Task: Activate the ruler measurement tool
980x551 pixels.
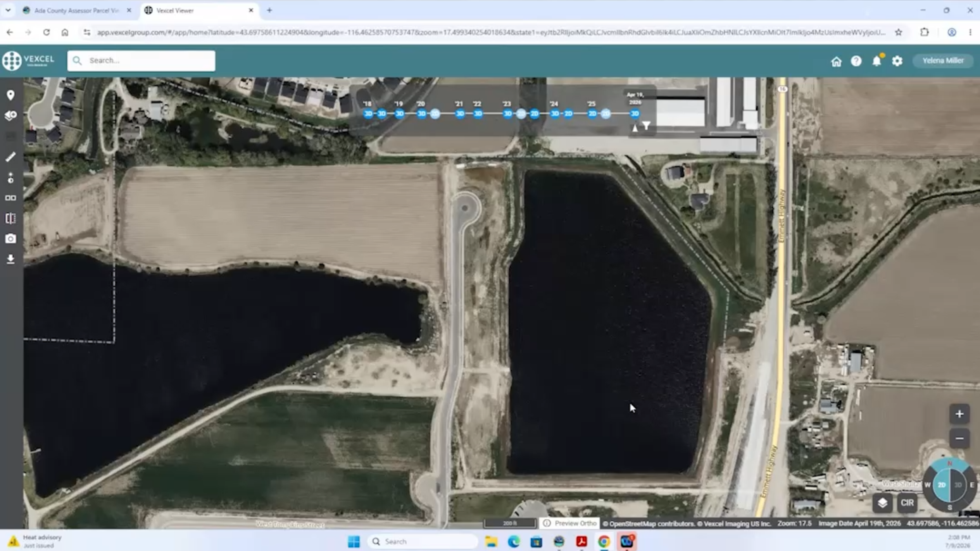Action: pos(10,157)
